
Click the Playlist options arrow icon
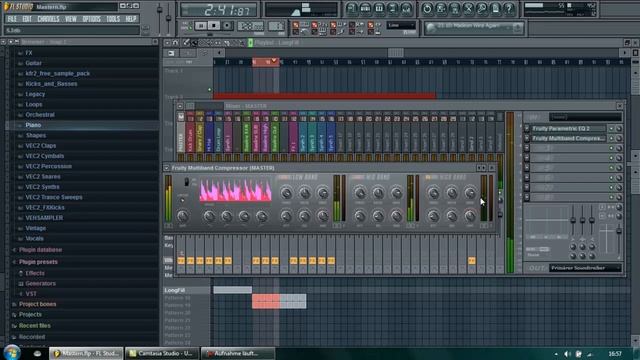click(x=167, y=42)
